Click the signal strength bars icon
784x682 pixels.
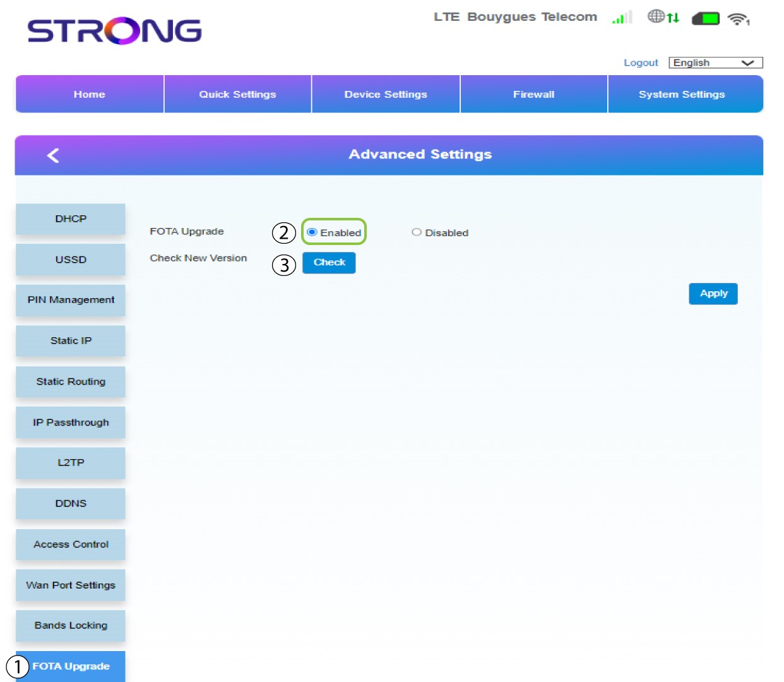pos(622,18)
